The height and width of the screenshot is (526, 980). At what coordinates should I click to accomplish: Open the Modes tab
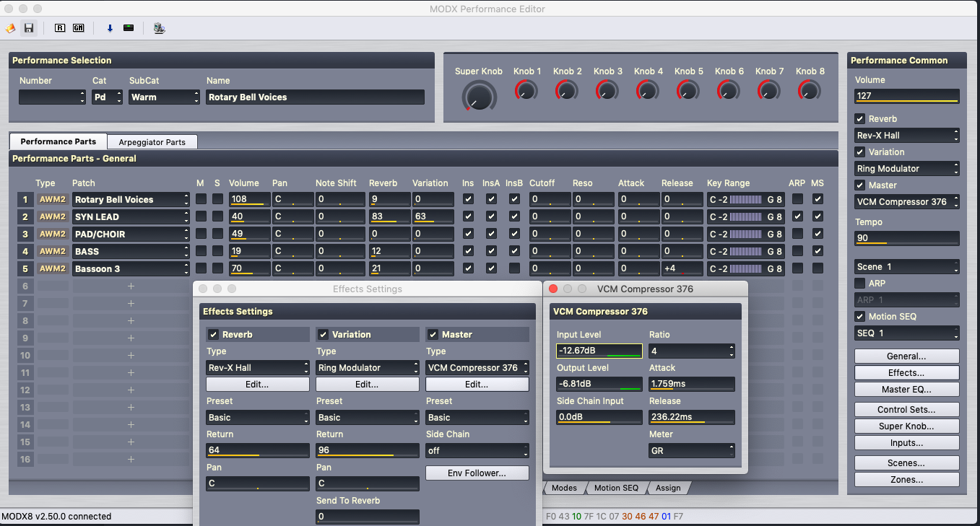coord(564,488)
